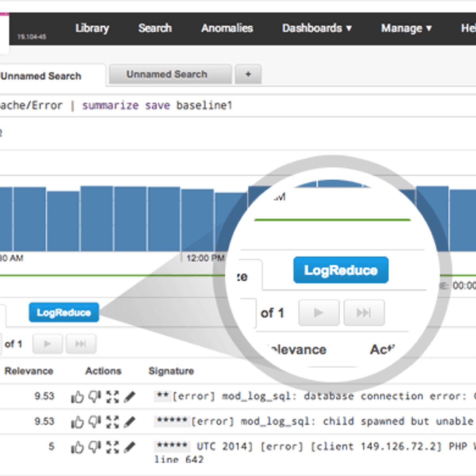Expand the relevance 5 row with the split icon
The height and width of the screenshot is (476, 476).
(x=112, y=447)
